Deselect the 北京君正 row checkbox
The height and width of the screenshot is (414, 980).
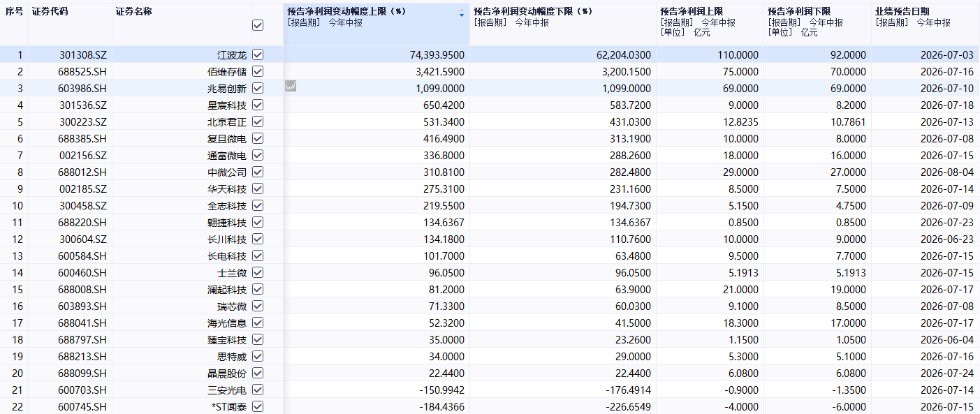(x=258, y=121)
